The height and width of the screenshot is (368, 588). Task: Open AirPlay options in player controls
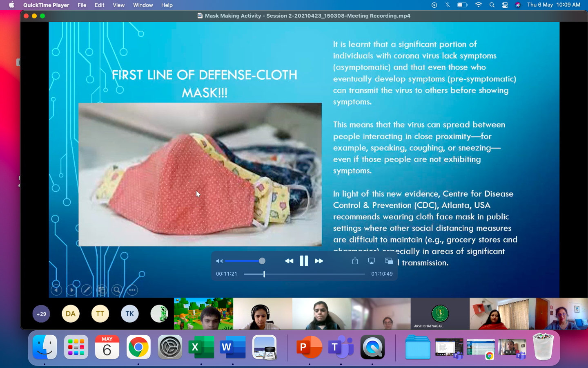click(372, 260)
